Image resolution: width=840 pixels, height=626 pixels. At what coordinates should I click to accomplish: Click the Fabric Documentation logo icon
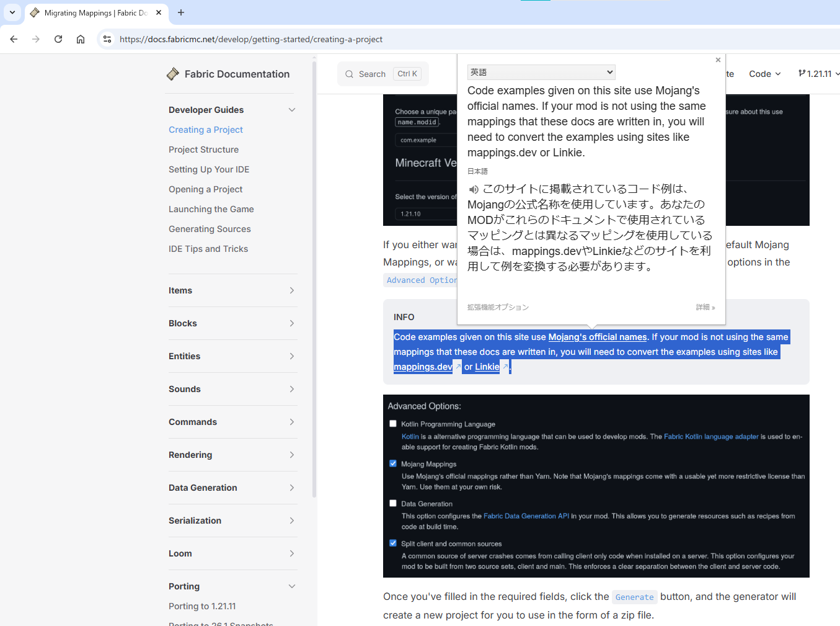pyautogui.click(x=173, y=74)
